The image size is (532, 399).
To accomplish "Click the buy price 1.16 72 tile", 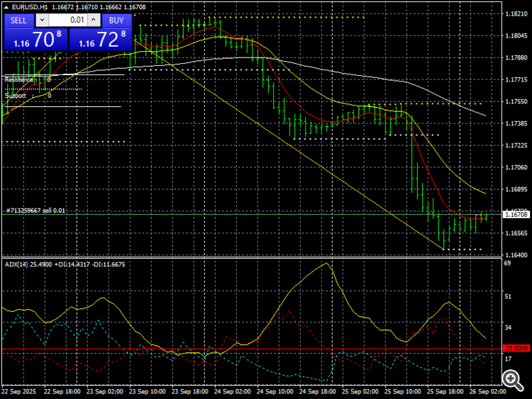I will (x=101, y=39).
